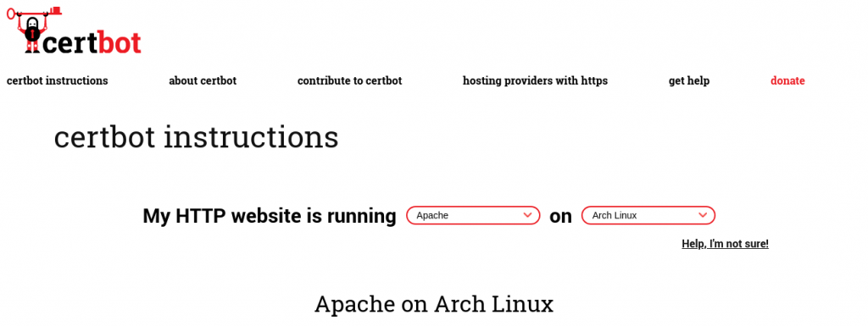Click the red donate link
Viewport: 868px width, 326px height.
tap(787, 80)
